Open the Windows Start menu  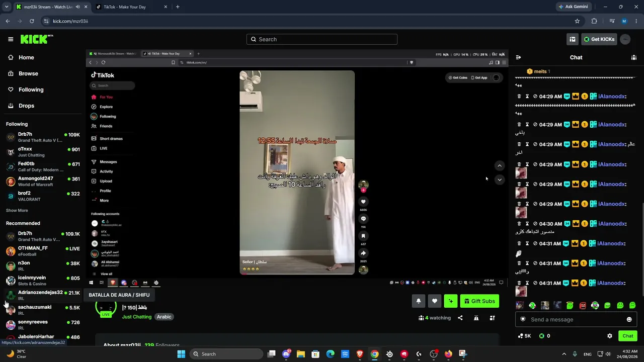181,354
